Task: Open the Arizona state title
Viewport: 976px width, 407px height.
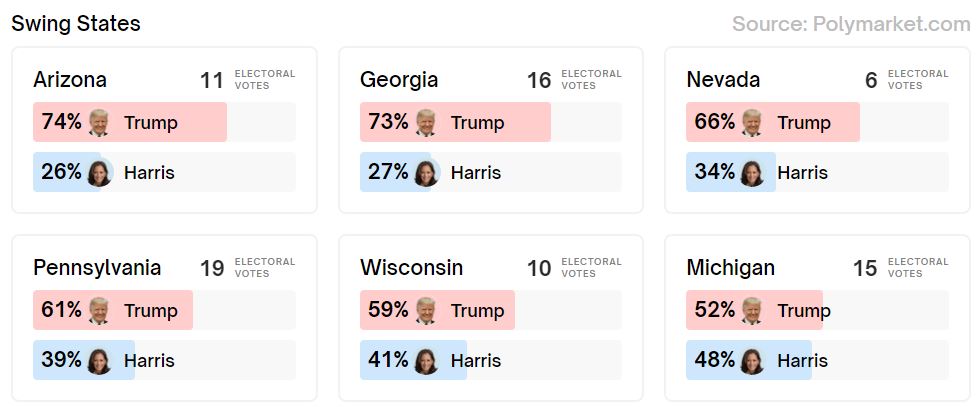Action: [x=70, y=80]
